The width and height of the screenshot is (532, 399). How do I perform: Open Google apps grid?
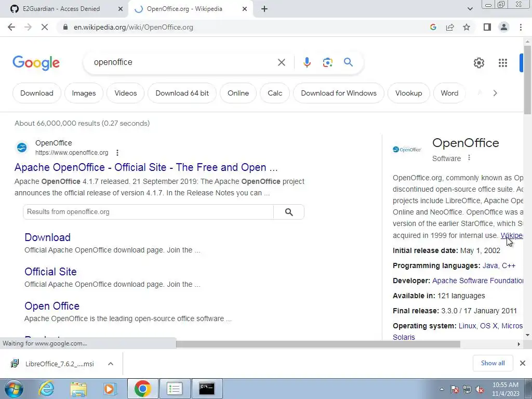tap(503, 63)
